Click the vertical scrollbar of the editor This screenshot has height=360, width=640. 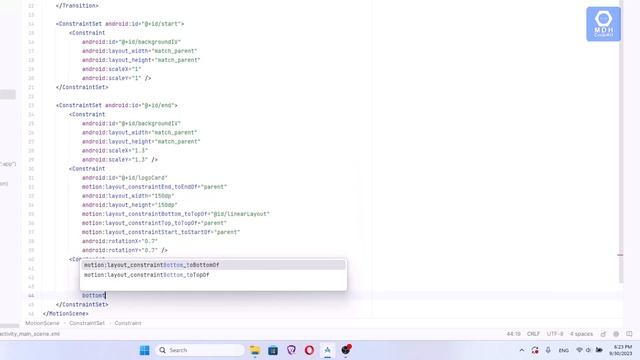coord(621,141)
